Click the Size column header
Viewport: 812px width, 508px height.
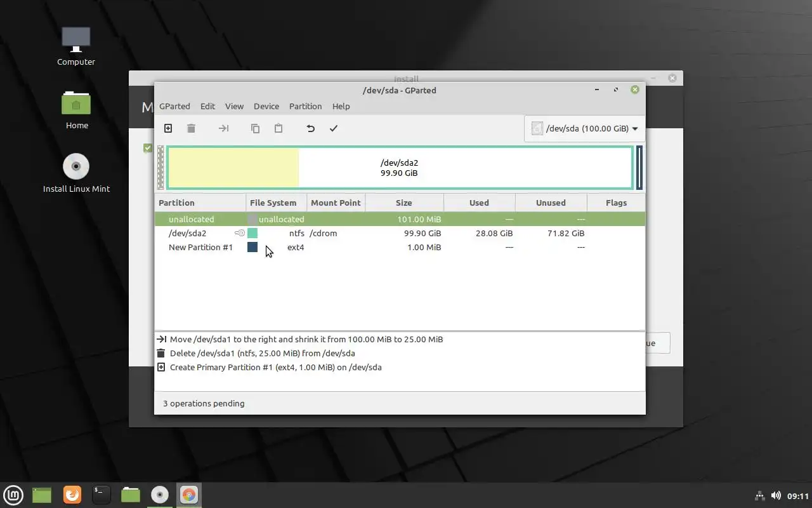point(404,203)
